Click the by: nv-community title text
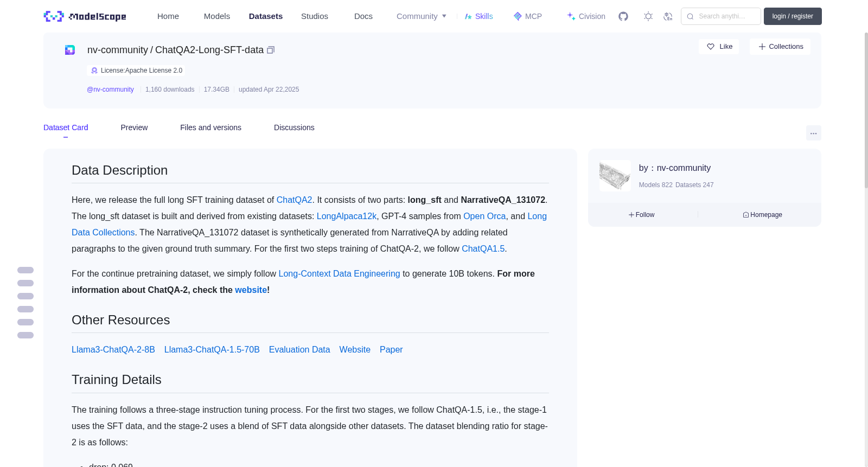 tap(675, 168)
